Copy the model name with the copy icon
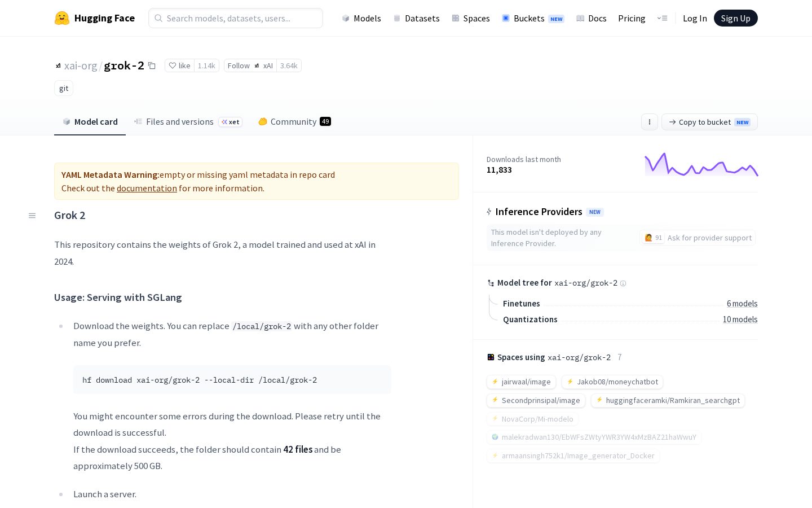The height and width of the screenshot is (508, 812). (152, 65)
